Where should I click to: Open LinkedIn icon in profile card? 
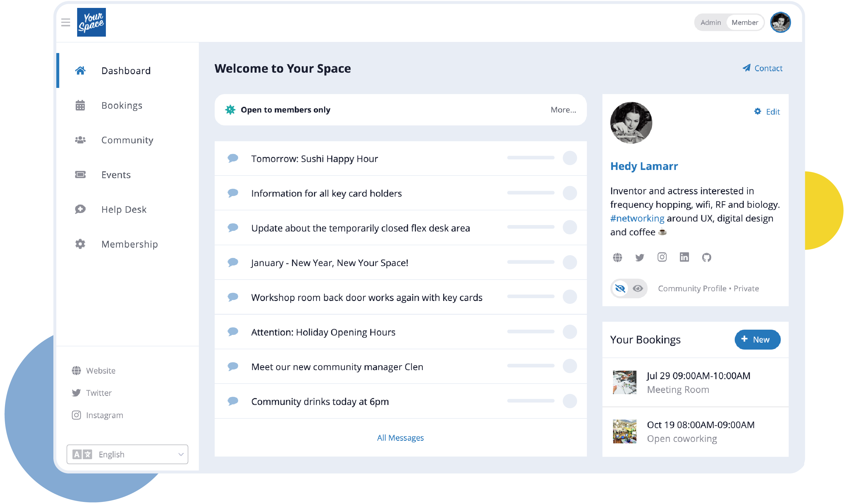[684, 257]
